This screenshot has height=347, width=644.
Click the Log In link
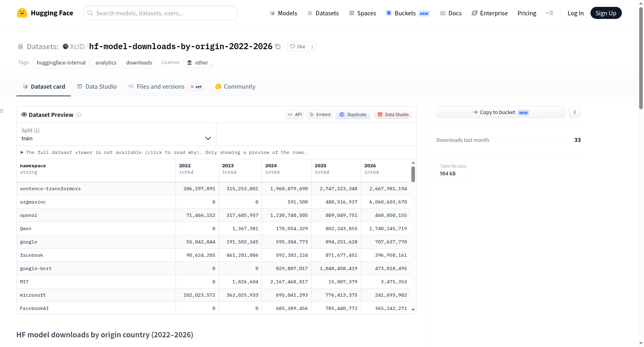tap(576, 13)
